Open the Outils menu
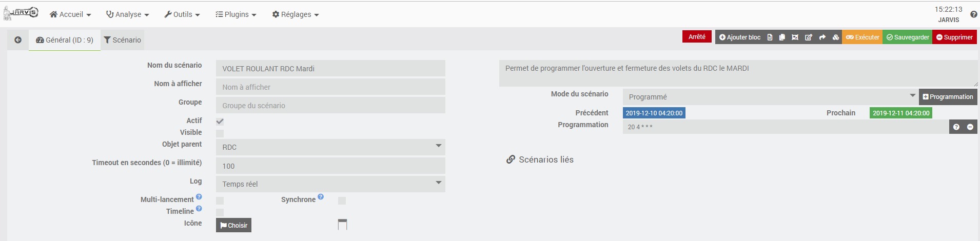The image size is (980, 241). tap(182, 14)
